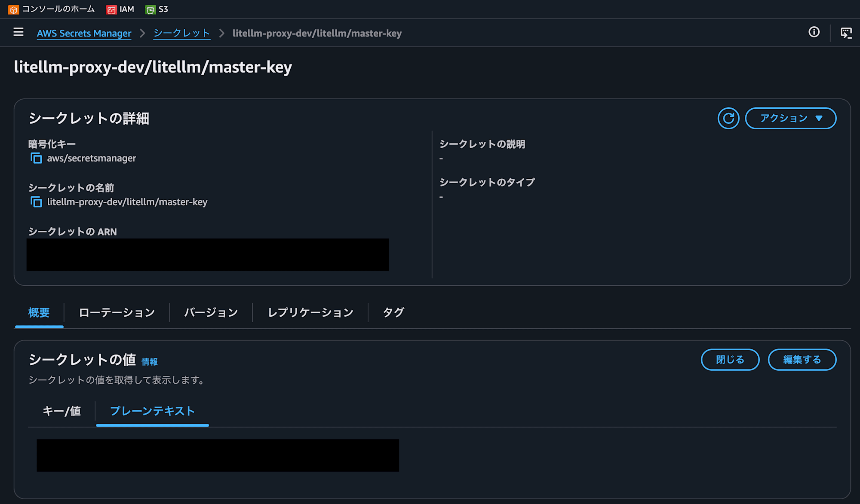Click the aws/secretsmanager key text
This screenshot has width=860, height=504.
tap(92, 158)
